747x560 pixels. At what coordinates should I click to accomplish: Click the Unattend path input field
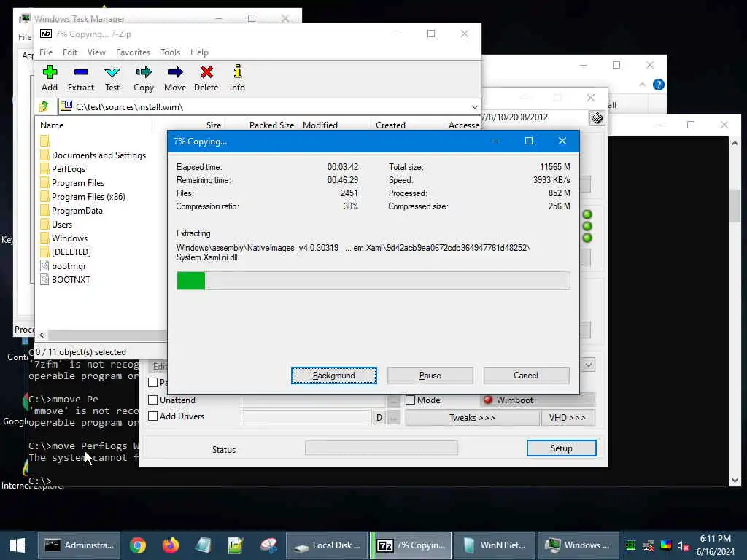pyautogui.click(x=313, y=401)
